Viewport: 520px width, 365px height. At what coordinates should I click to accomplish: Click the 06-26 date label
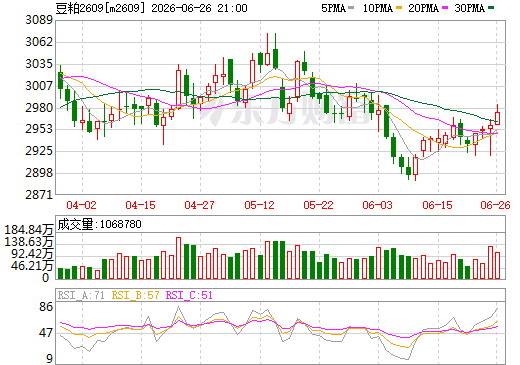point(495,205)
